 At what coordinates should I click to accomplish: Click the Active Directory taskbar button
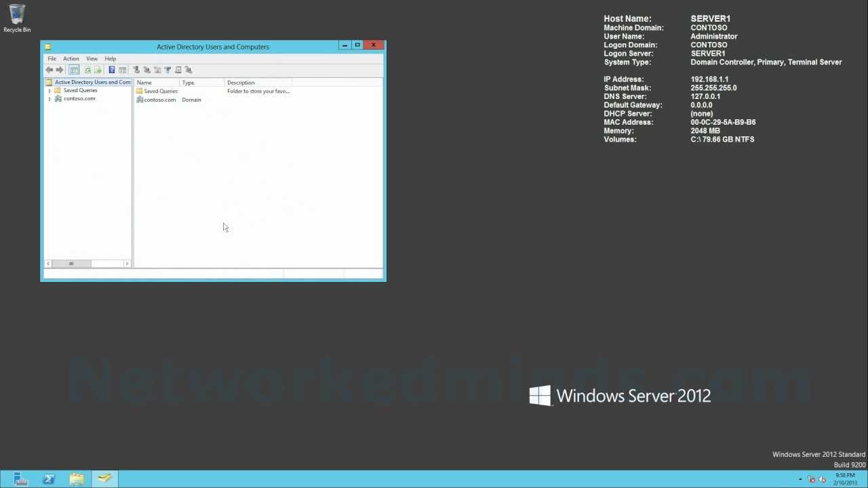pyautogui.click(x=104, y=479)
